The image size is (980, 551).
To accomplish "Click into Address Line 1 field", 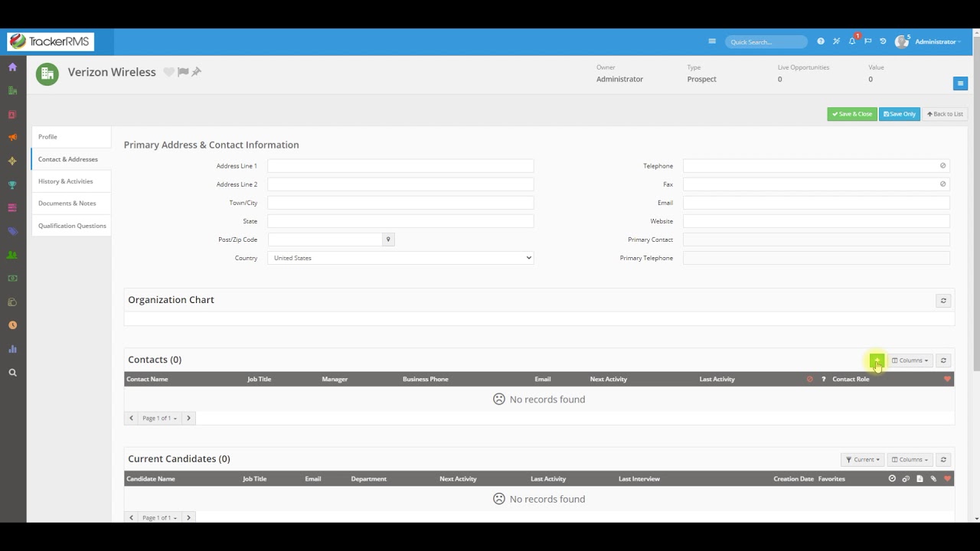I will click(x=400, y=166).
